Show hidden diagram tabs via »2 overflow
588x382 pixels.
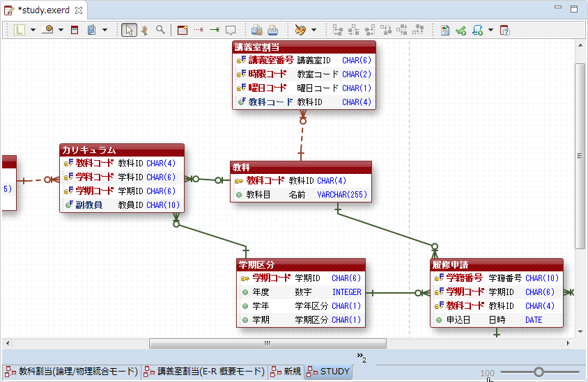pyautogui.click(x=362, y=357)
